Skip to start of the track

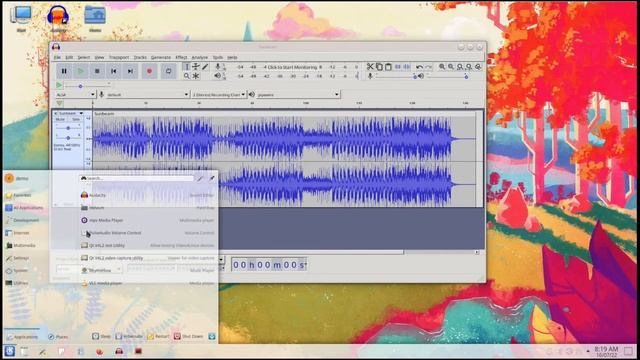tap(113, 71)
